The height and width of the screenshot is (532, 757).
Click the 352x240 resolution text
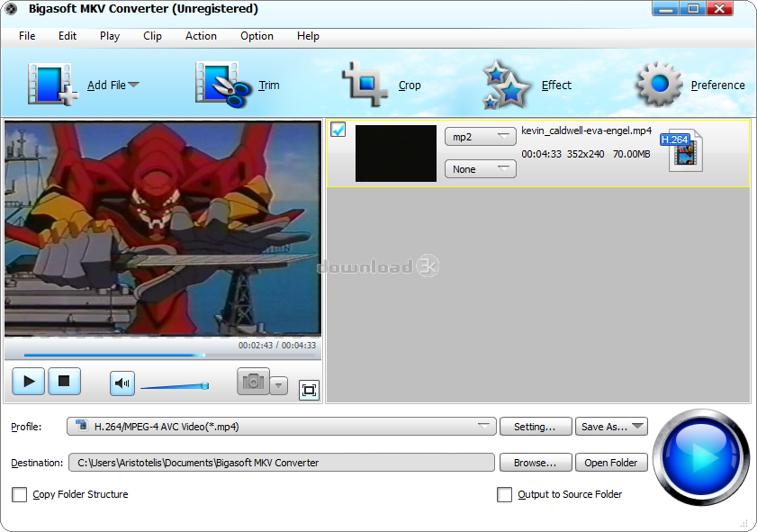coord(586,154)
